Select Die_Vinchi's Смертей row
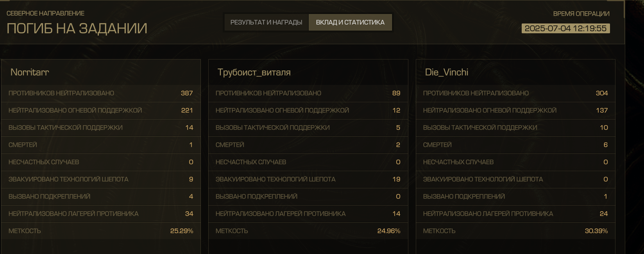Image resolution: width=644 pixels, height=254 pixels. (515, 145)
